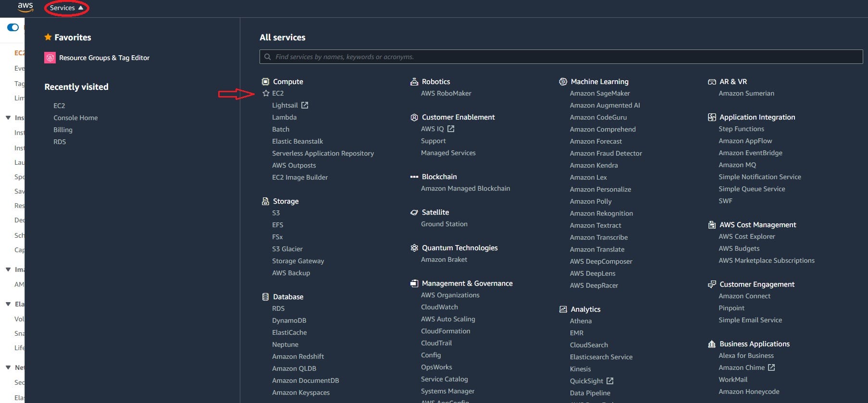Open RDS under Recently visited

(x=60, y=142)
